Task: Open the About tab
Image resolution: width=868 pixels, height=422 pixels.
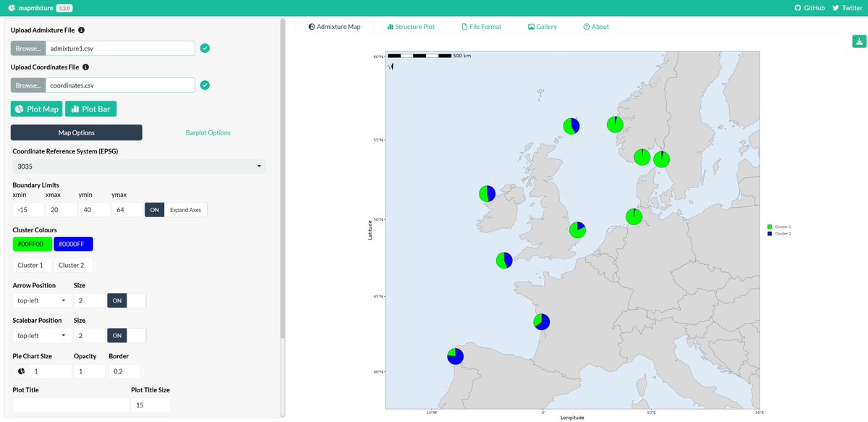Action: click(x=596, y=27)
